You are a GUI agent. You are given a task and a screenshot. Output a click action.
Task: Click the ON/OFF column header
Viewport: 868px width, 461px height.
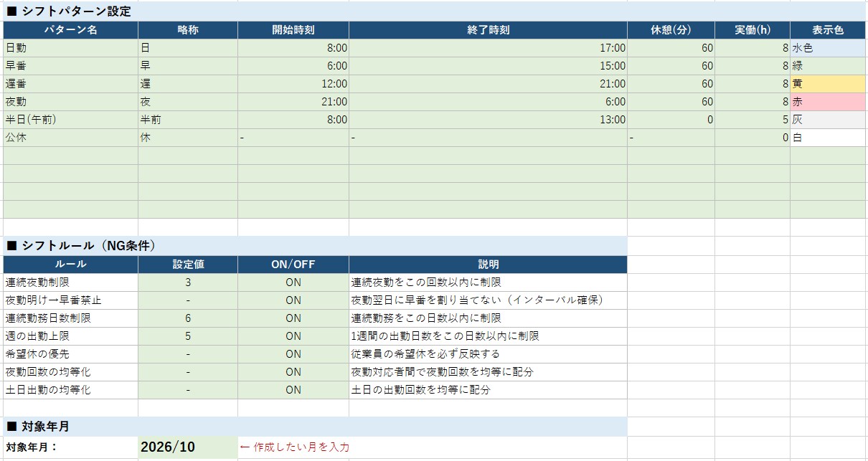click(293, 265)
